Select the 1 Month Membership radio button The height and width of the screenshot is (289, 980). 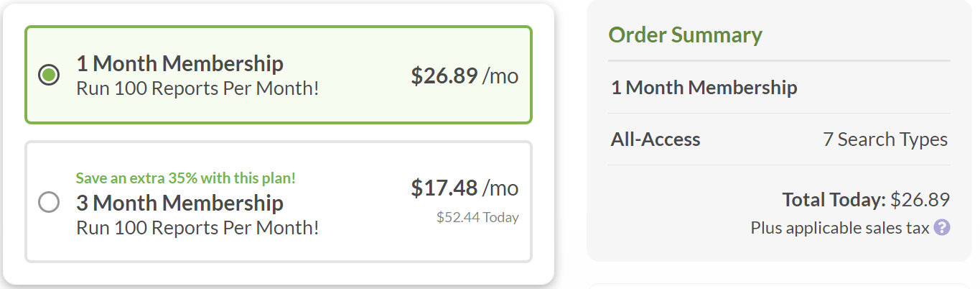(x=49, y=75)
